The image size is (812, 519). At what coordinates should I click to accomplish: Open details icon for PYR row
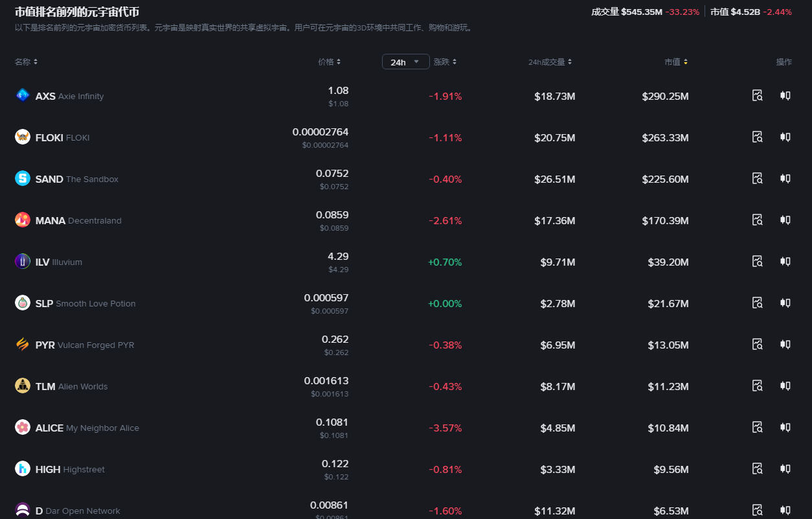point(758,344)
